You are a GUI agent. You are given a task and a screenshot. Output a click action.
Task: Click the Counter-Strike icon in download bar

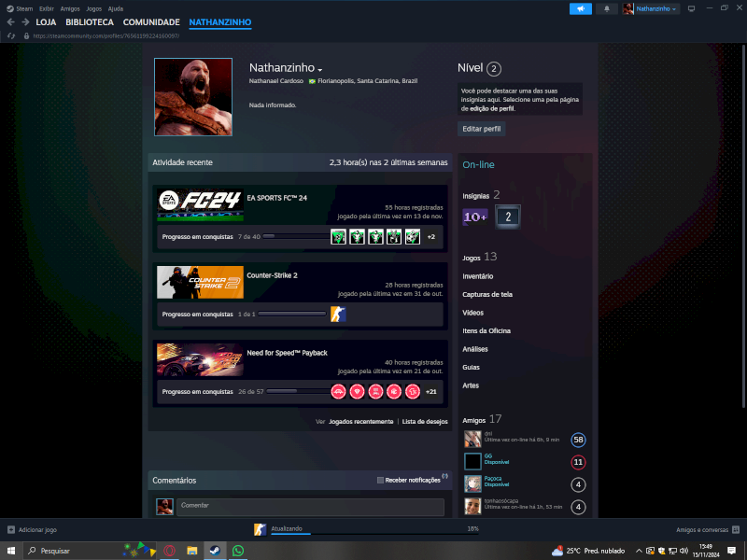pos(261,529)
